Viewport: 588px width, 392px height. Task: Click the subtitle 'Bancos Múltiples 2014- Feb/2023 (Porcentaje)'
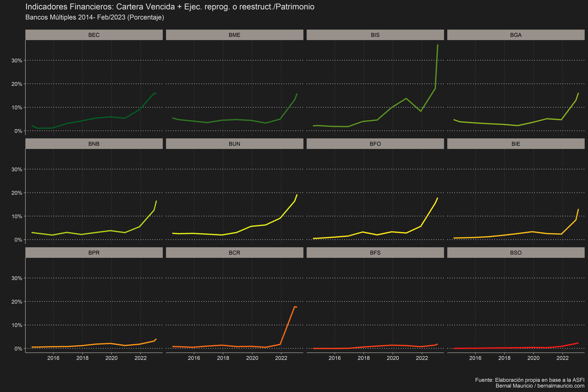coord(95,17)
